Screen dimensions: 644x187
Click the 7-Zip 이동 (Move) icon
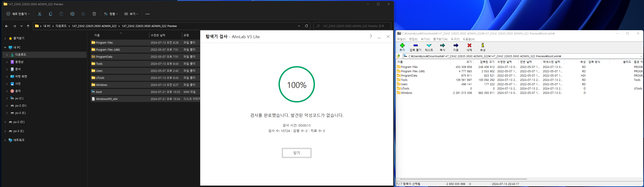click(456, 45)
